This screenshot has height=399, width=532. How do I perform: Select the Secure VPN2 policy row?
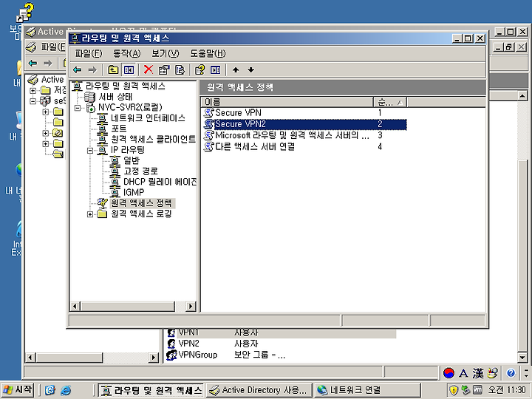tap(304, 124)
